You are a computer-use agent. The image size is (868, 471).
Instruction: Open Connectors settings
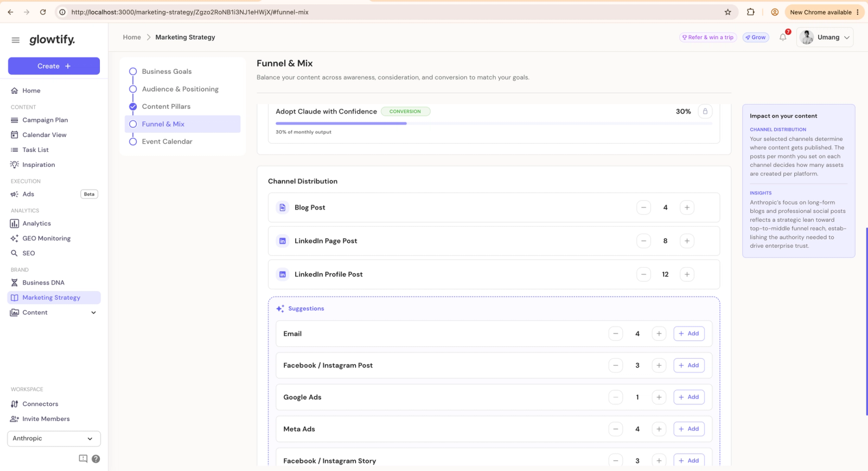click(40, 404)
